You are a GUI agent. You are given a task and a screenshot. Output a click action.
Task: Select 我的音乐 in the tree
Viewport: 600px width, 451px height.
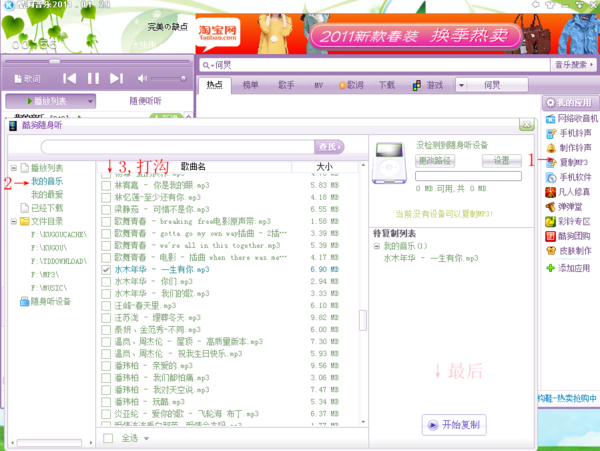pos(47,181)
